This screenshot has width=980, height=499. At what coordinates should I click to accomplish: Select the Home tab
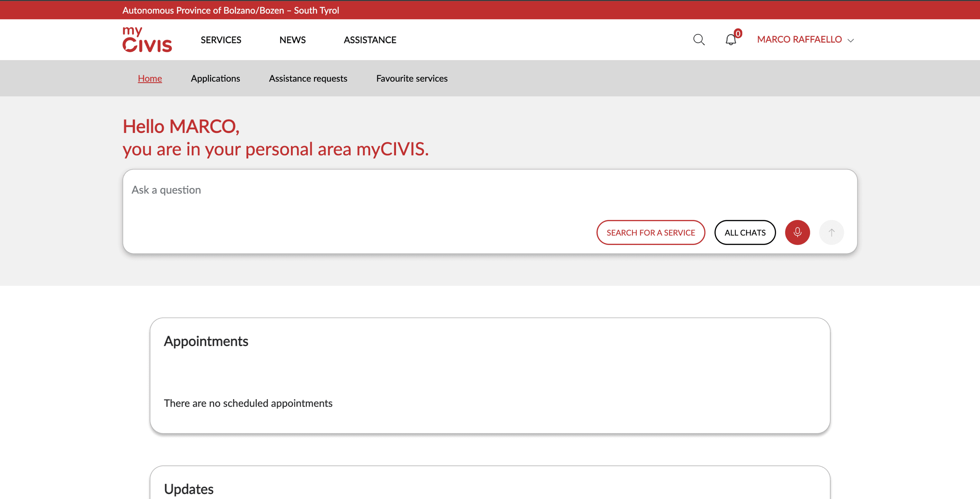150,78
